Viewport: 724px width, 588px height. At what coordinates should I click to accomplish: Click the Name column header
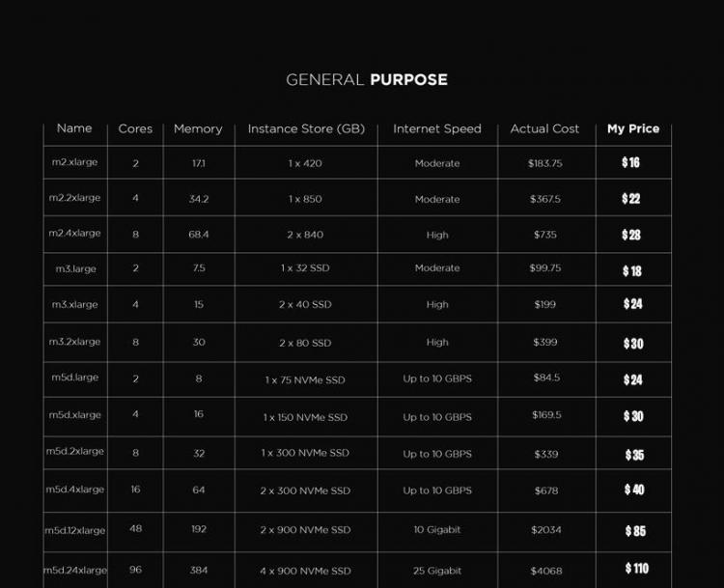[x=74, y=128]
